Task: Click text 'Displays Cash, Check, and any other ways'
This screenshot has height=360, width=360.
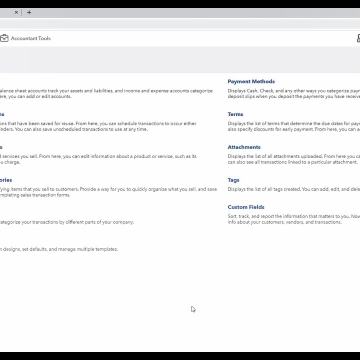Action: click(273, 91)
